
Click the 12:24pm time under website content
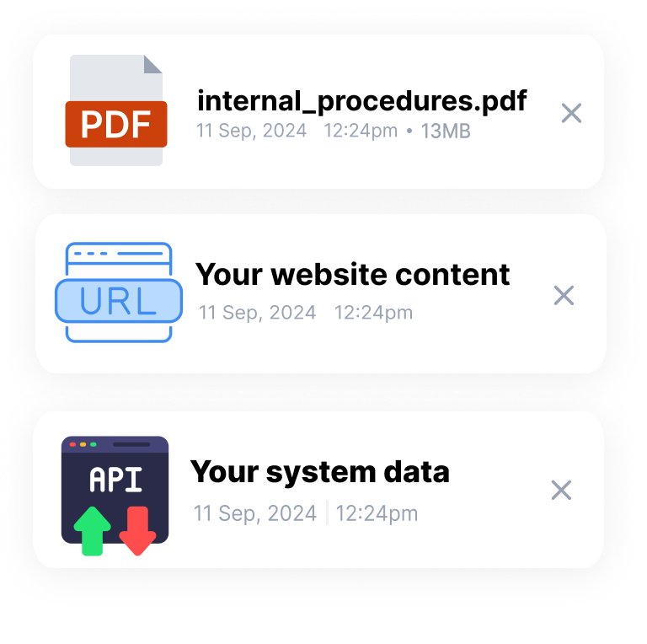373,313
